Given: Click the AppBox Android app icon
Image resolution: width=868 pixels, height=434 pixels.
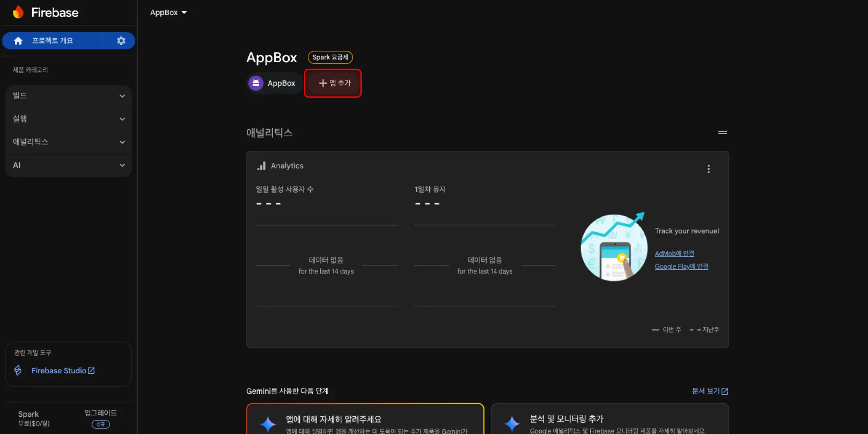Looking at the screenshot, I should [x=256, y=83].
